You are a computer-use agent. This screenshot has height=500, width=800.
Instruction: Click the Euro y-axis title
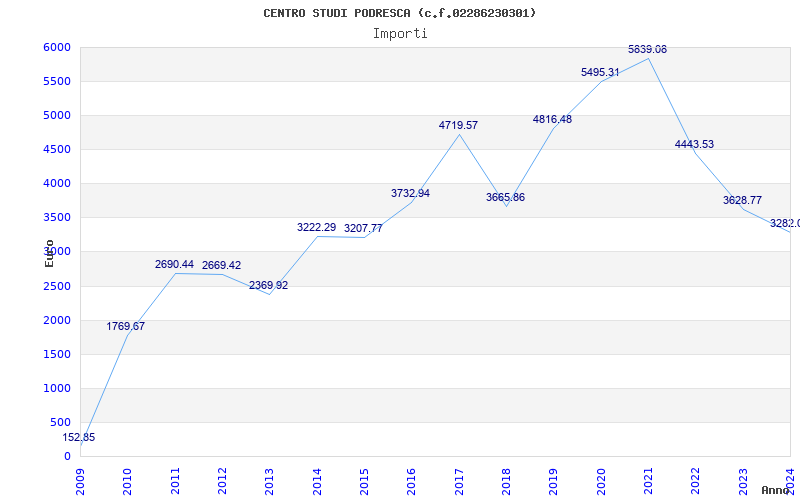click(49, 253)
